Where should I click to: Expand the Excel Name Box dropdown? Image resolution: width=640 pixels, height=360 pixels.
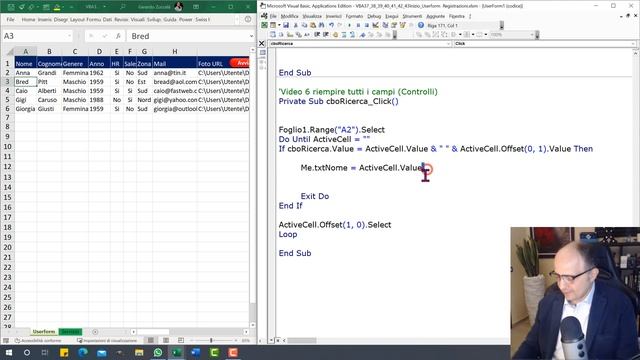(x=69, y=36)
